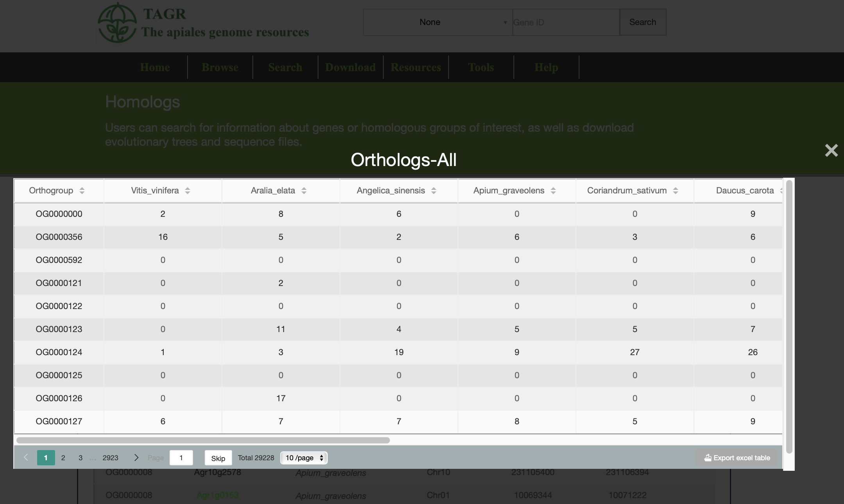This screenshot has width=844, height=504.
Task: Sort by Angelica_sinensis column arrows
Action: (x=434, y=191)
